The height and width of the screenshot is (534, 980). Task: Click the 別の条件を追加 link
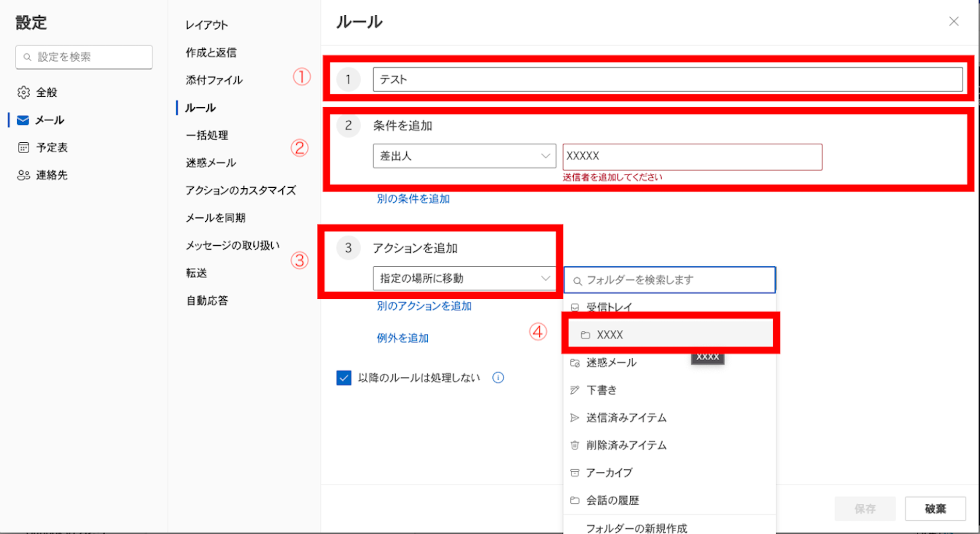pyautogui.click(x=413, y=199)
